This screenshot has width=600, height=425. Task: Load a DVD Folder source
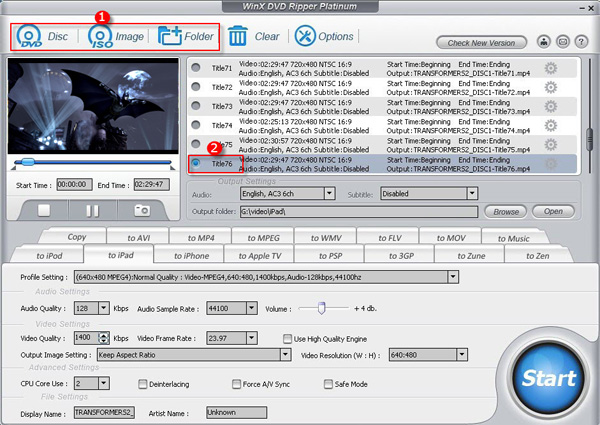point(186,36)
